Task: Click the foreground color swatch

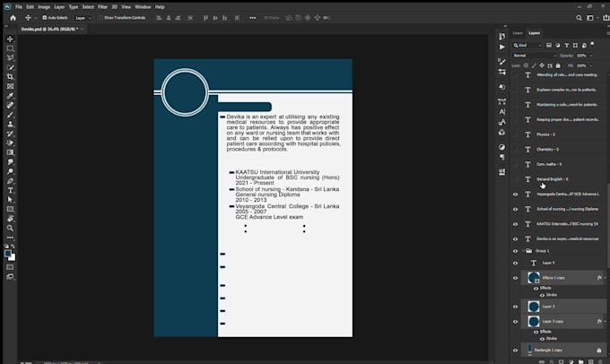Action: [x=8, y=254]
